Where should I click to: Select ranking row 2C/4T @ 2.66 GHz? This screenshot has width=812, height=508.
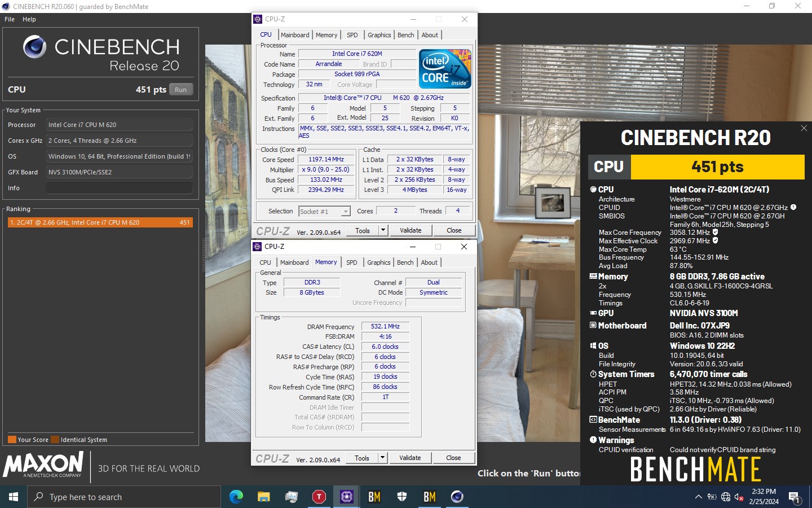click(x=100, y=222)
